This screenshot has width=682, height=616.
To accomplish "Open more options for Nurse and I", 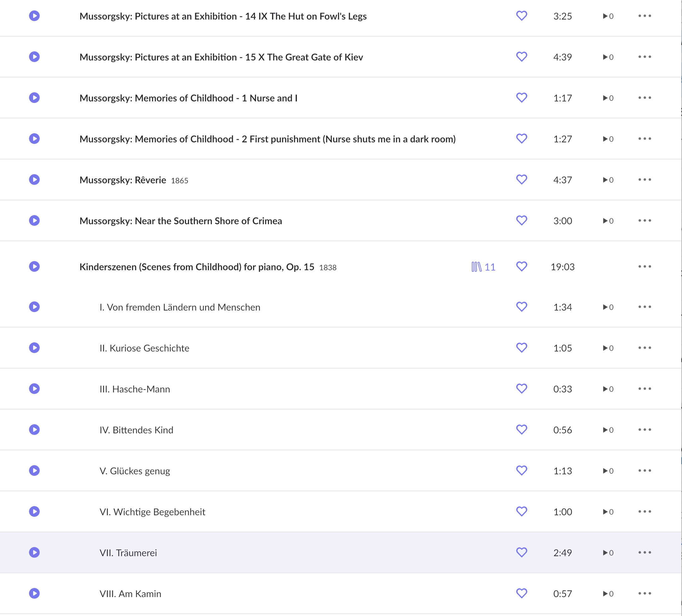I will tap(644, 98).
